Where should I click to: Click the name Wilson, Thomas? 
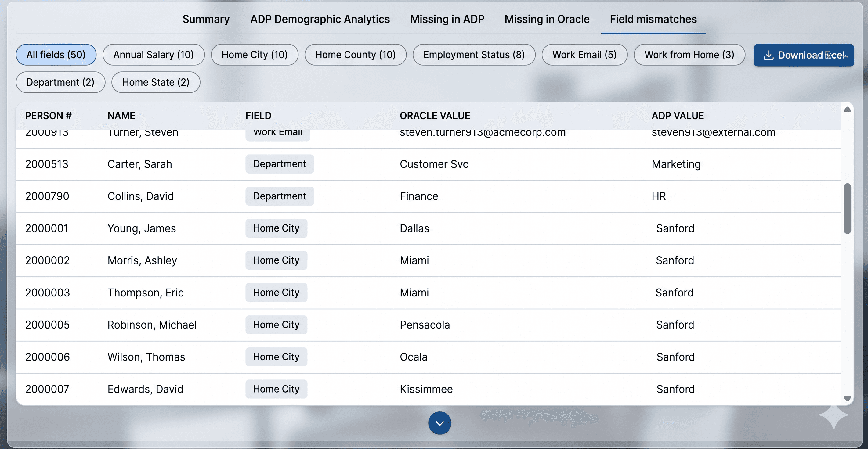(146, 357)
